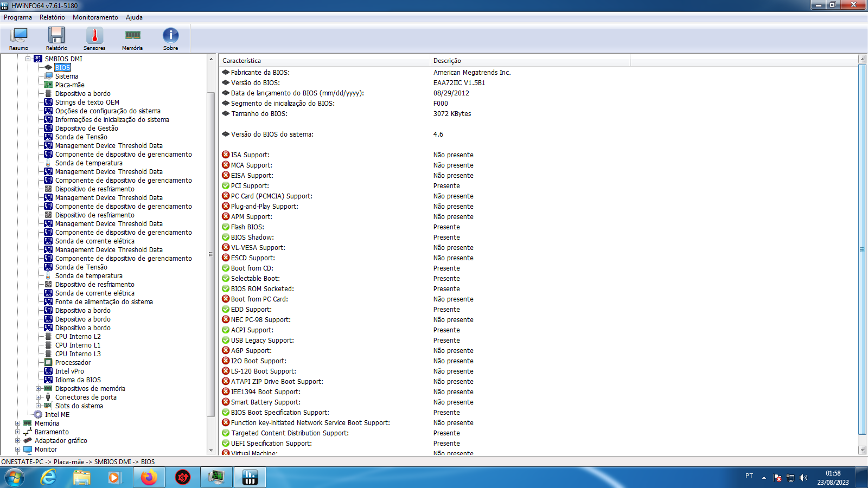Expand the Dispositivos de memória node
The image size is (868, 488).
point(39,389)
